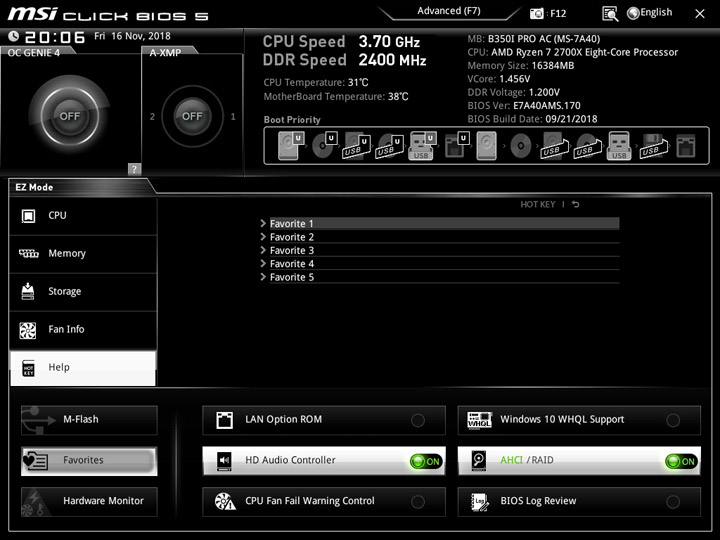Select the Help section

(x=83, y=368)
